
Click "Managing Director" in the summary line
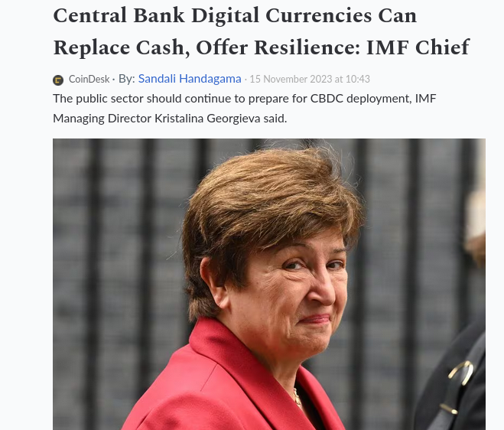point(102,119)
